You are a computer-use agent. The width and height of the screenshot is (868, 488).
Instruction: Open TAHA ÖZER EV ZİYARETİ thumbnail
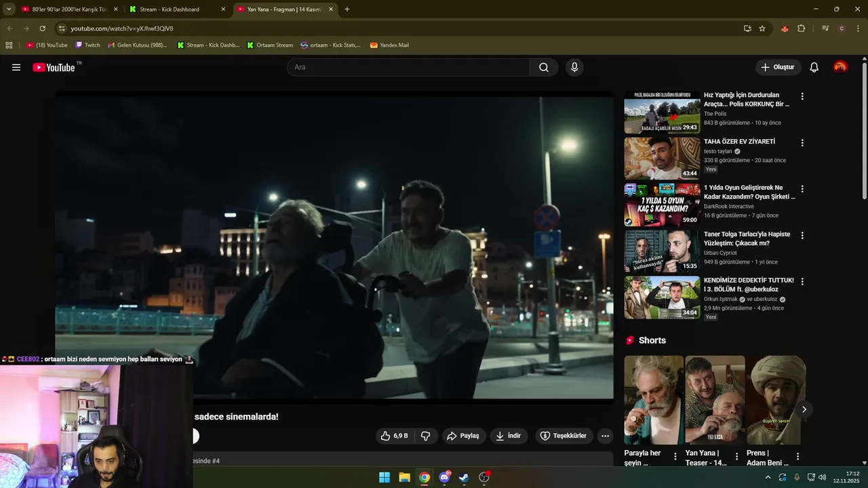pyautogui.click(x=662, y=159)
